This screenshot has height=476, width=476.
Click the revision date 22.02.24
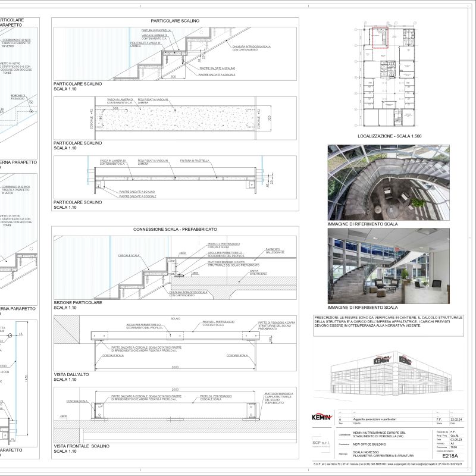coord(454,418)
